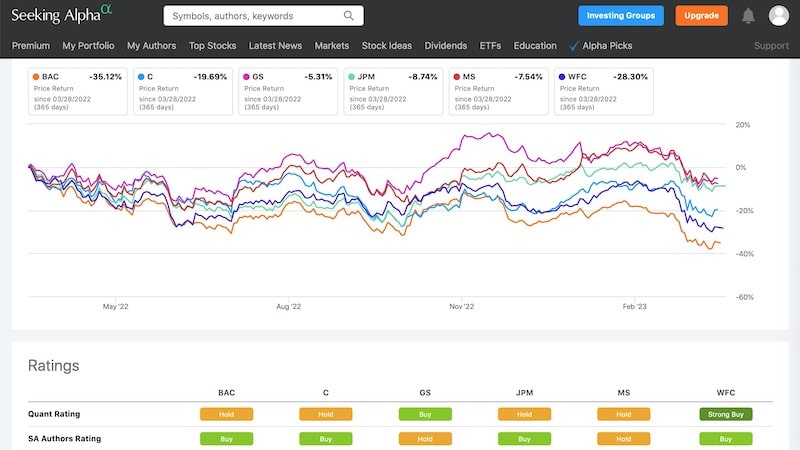The width and height of the screenshot is (800, 450).
Task: Click WFC SA Authors Buy badge
Action: click(726, 439)
